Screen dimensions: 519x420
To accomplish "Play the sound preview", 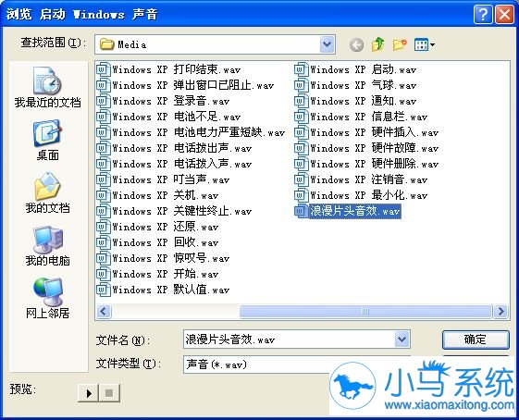I will [x=89, y=393].
